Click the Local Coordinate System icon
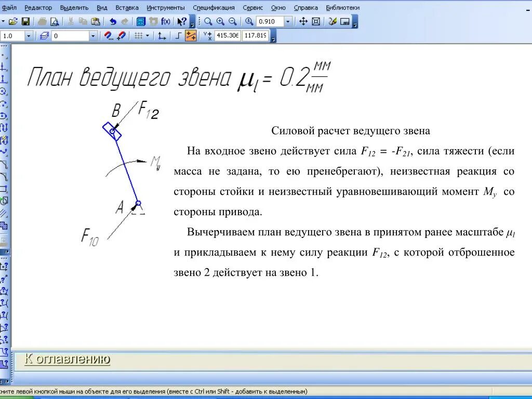The height and width of the screenshot is (399, 532). (x=162, y=36)
